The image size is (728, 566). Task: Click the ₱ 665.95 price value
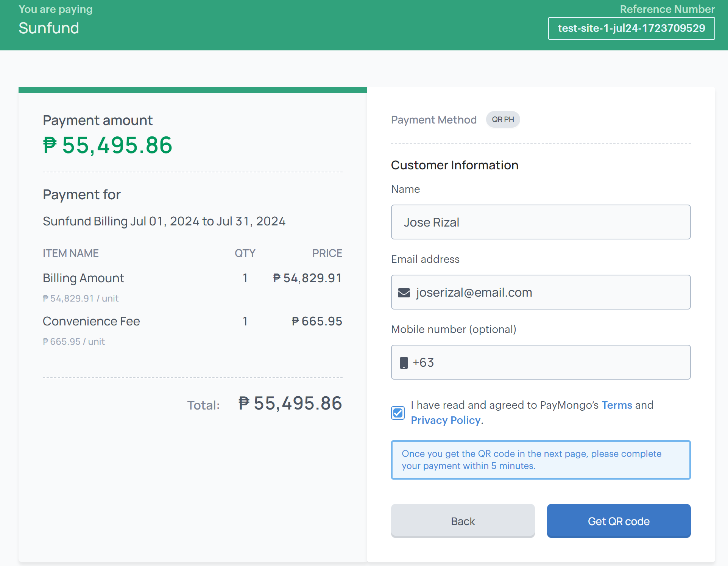tap(317, 321)
